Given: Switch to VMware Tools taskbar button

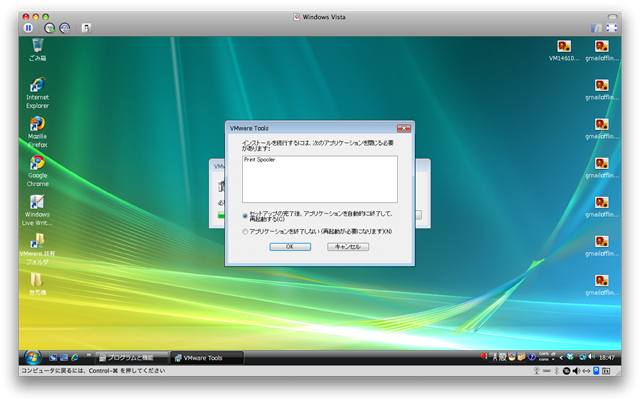Looking at the screenshot, I should point(207,358).
